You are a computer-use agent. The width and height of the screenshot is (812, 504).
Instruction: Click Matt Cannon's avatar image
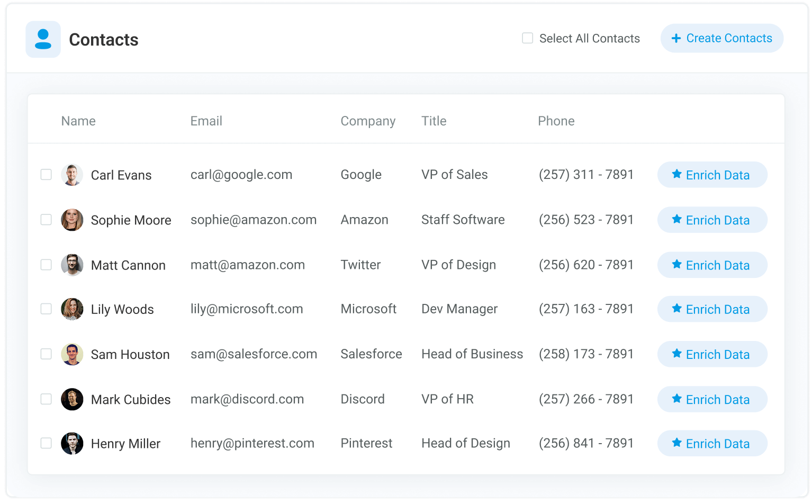tap(72, 265)
